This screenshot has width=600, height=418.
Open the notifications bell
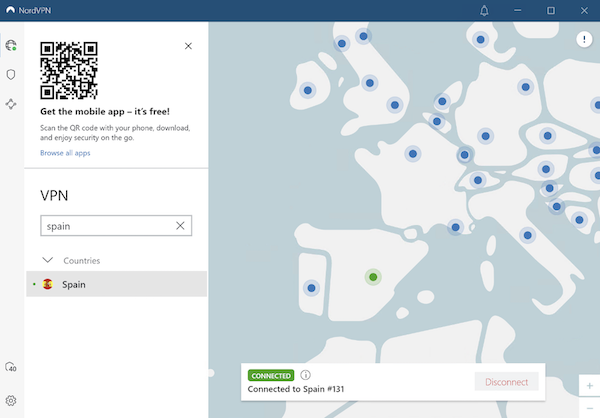click(x=484, y=10)
